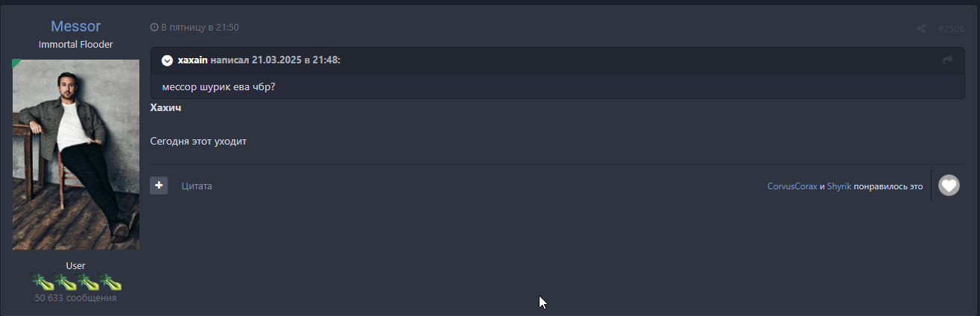Click the heart like button
Viewport: 980px width, 316px height.
pos(949,186)
